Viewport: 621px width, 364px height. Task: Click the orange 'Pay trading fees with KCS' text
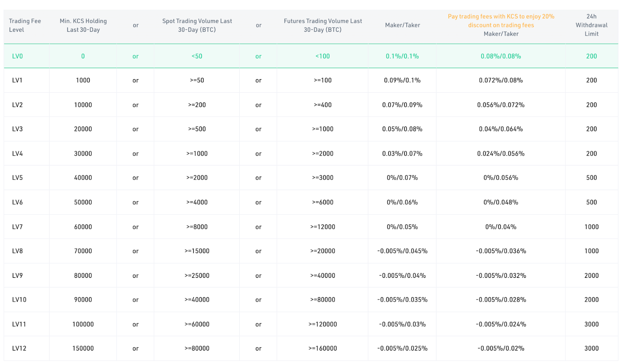coord(501,21)
